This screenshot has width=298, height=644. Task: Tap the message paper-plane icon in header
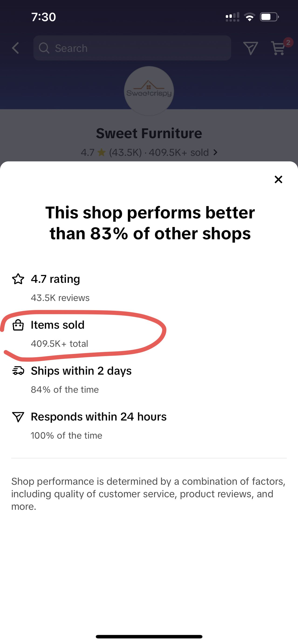250,48
